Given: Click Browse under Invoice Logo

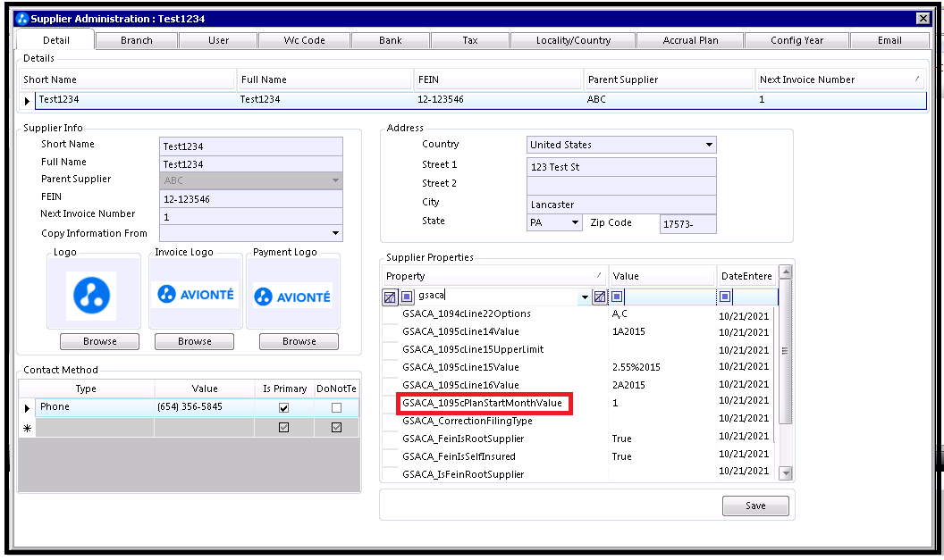Looking at the screenshot, I should [195, 342].
